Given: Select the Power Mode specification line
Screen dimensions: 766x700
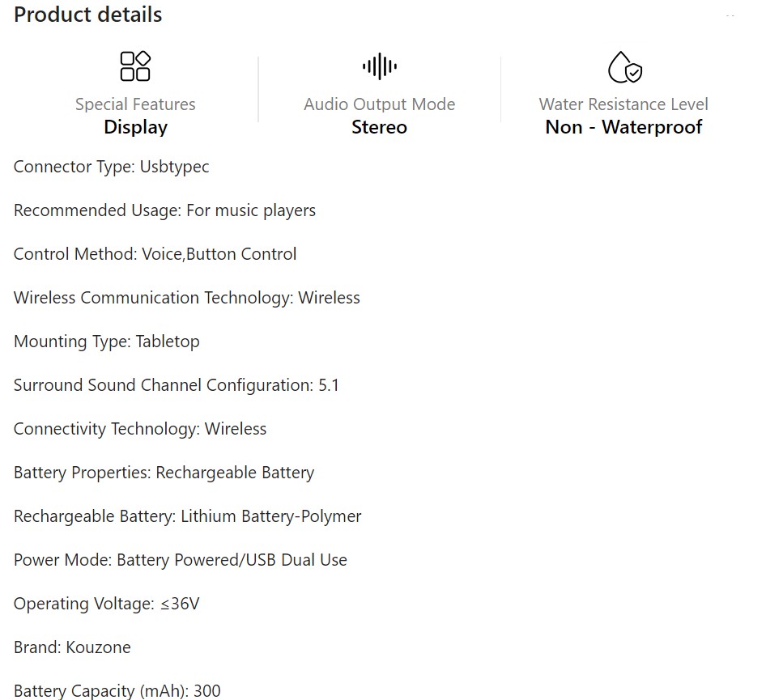Looking at the screenshot, I should pos(180,560).
